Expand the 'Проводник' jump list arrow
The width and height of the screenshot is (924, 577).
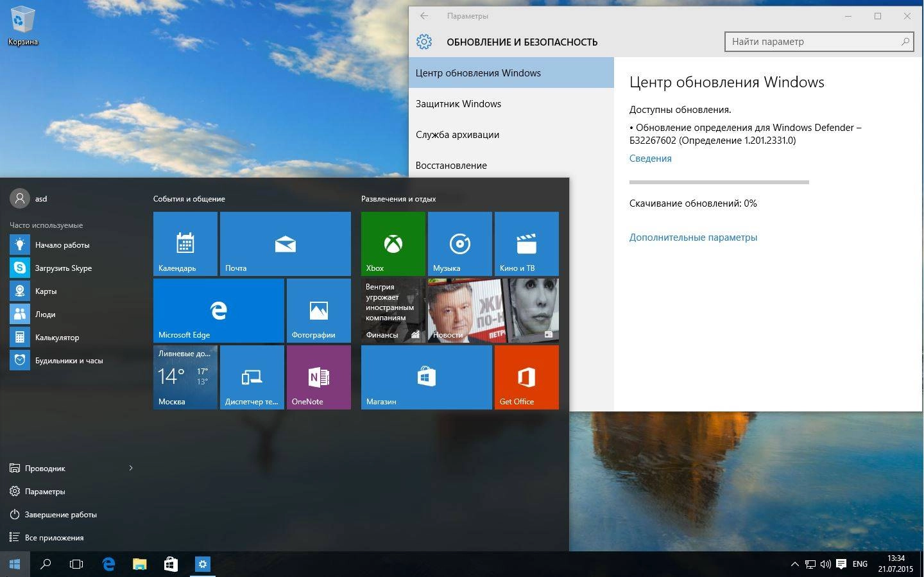131,468
